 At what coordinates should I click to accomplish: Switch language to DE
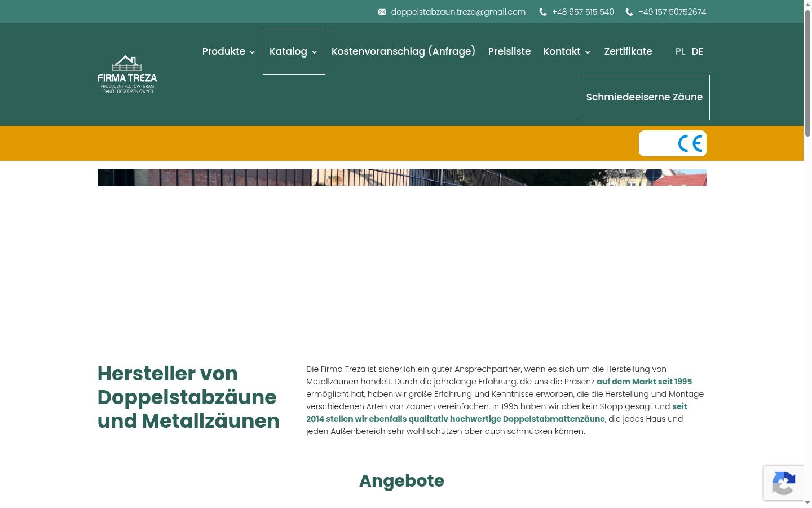[698, 51]
